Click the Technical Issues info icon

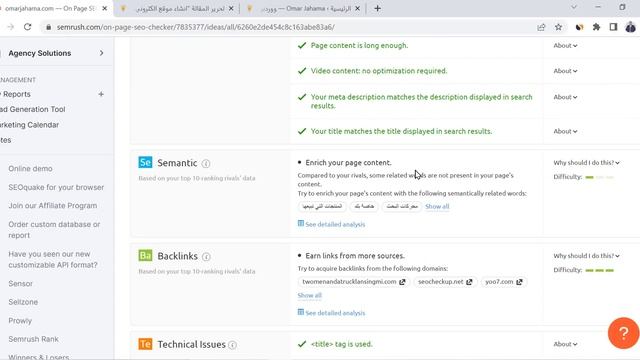point(232,345)
